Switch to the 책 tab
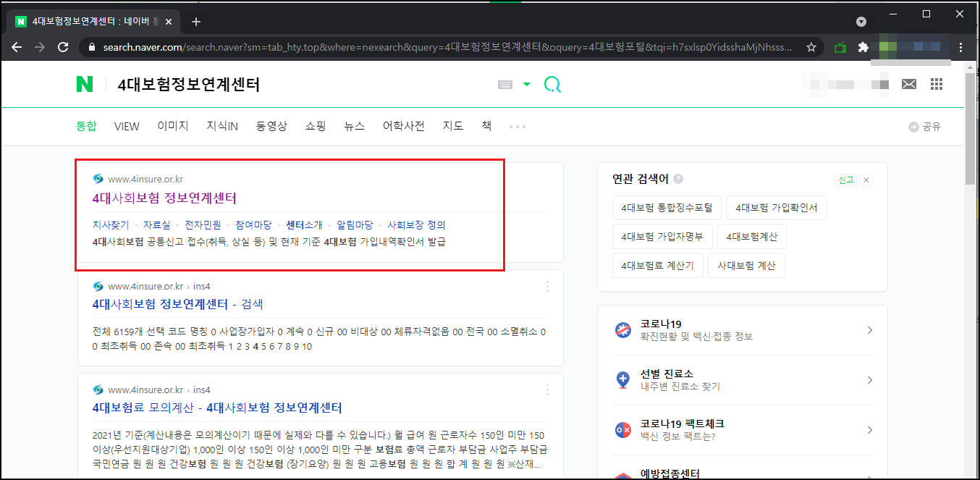The height and width of the screenshot is (480, 980). [486, 126]
